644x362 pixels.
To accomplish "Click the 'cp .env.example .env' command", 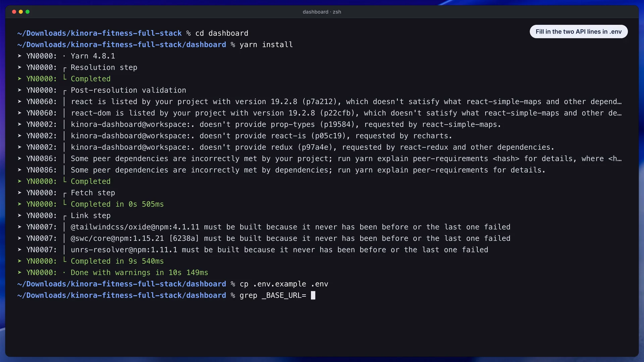I will pos(284,284).
